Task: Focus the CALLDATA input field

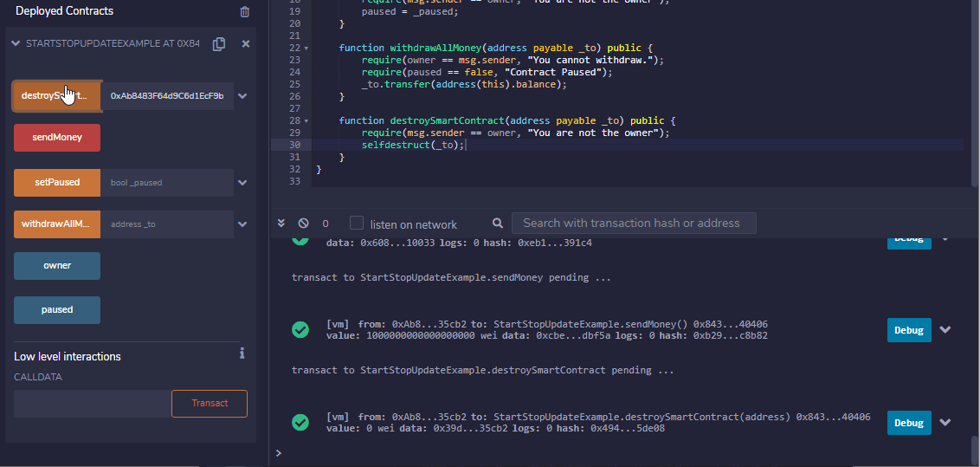Action: [93, 403]
